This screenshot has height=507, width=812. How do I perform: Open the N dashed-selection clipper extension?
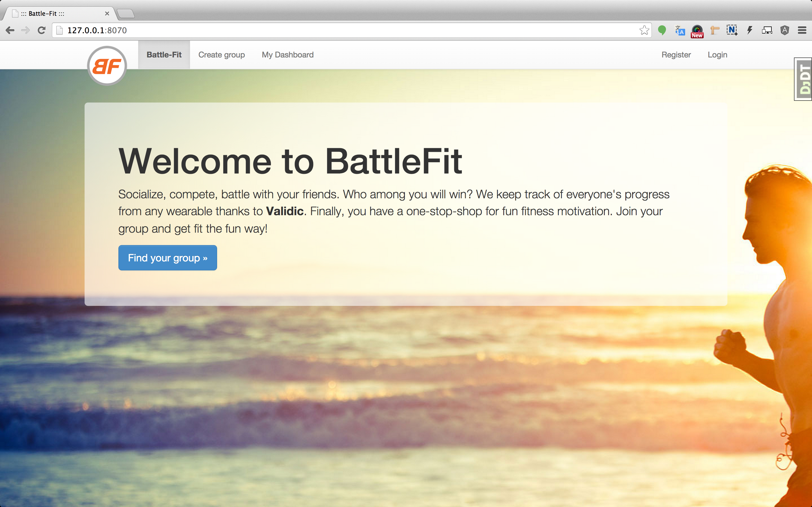point(732,30)
